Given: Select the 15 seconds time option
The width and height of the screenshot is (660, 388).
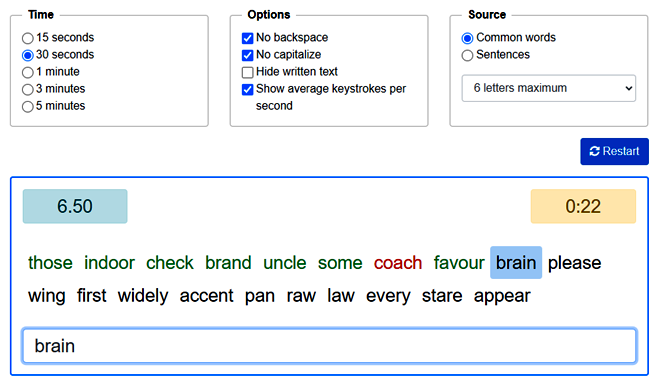Looking at the screenshot, I should (x=28, y=38).
